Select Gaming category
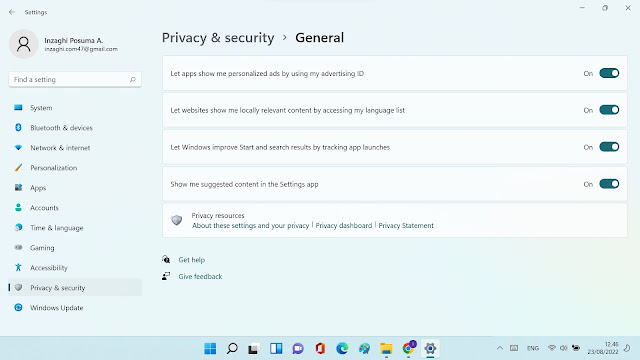640x360 pixels. (x=75, y=248)
